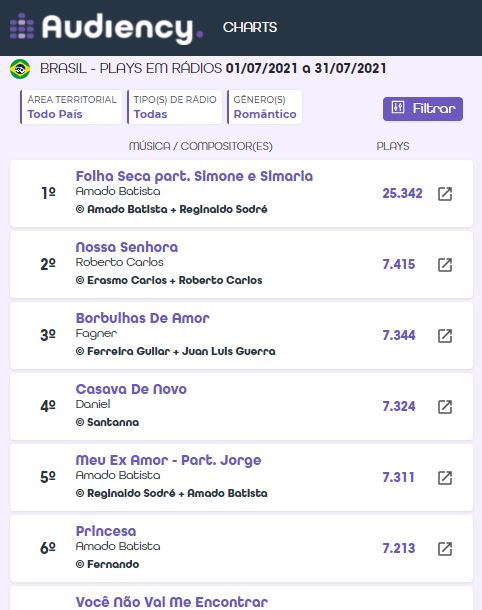Open the song Meu Ex Amor - Part. Jorge
This screenshot has width=482, height=610.
(168, 460)
